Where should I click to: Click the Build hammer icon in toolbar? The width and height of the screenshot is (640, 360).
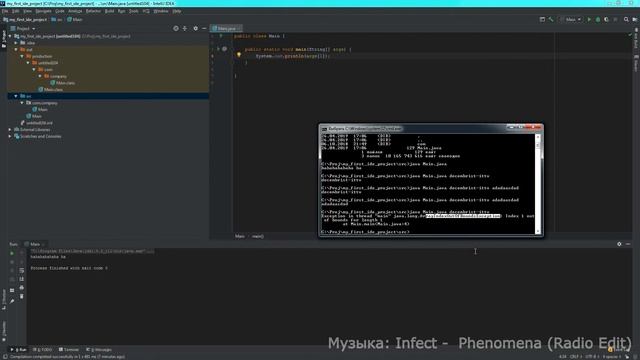[x=551, y=19]
